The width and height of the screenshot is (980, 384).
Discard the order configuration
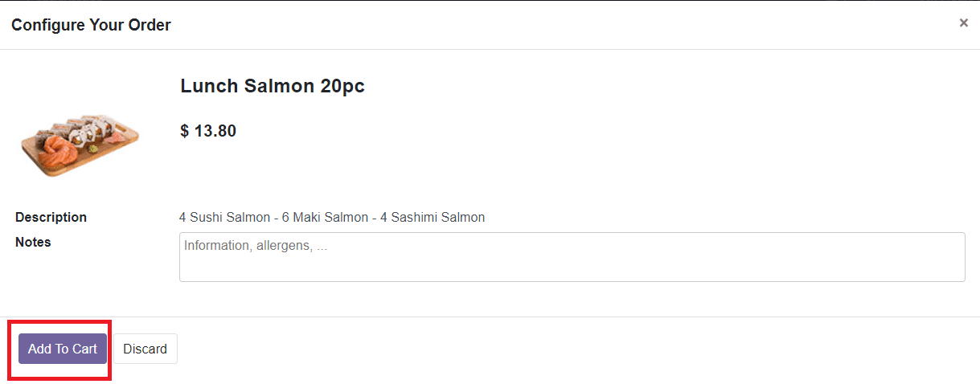145,349
